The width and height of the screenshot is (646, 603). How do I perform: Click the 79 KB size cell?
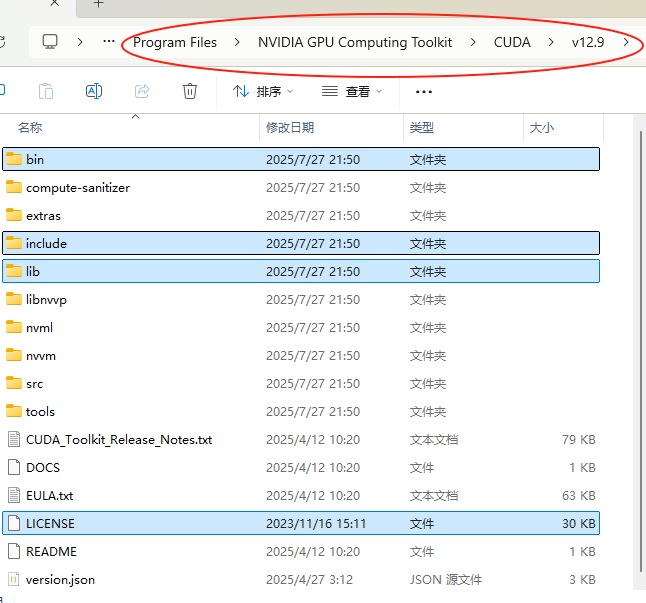(579, 439)
